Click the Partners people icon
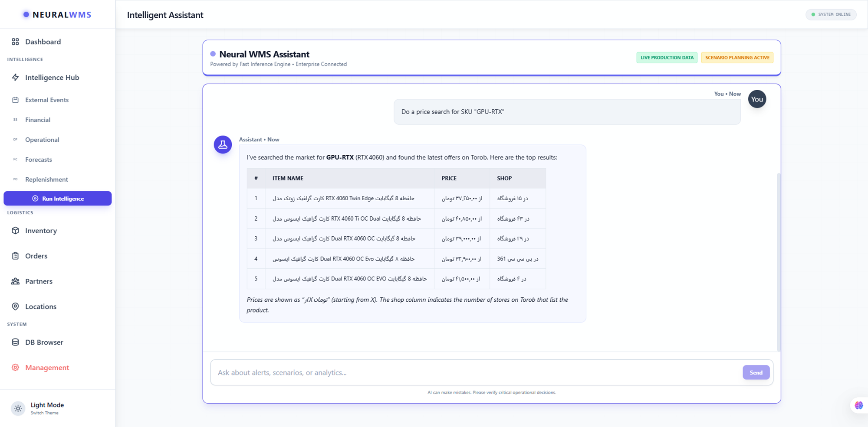This screenshot has width=868, height=427. pyautogui.click(x=16, y=281)
